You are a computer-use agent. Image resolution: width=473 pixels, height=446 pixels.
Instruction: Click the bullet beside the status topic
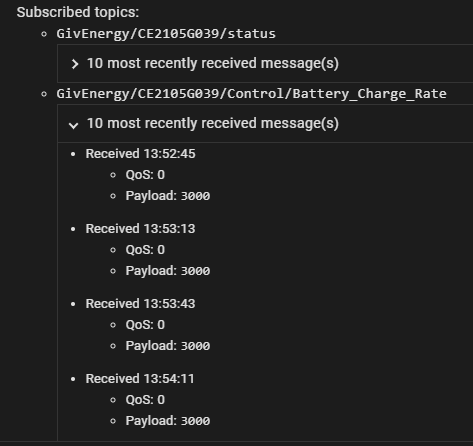[x=44, y=34]
